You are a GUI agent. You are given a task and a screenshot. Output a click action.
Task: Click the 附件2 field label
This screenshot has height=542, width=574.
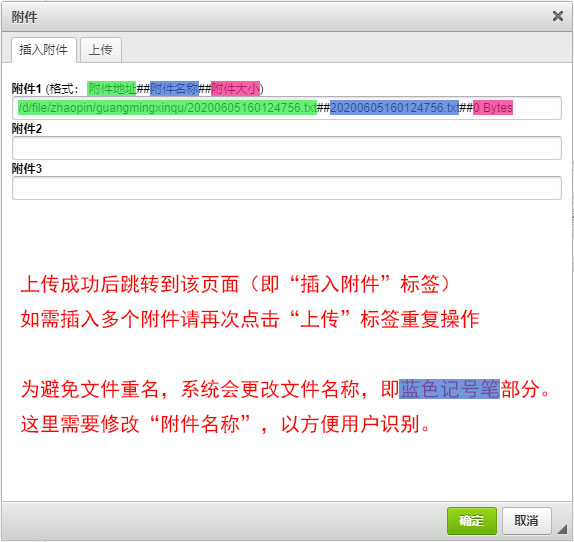pyautogui.click(x=27, y=129)
